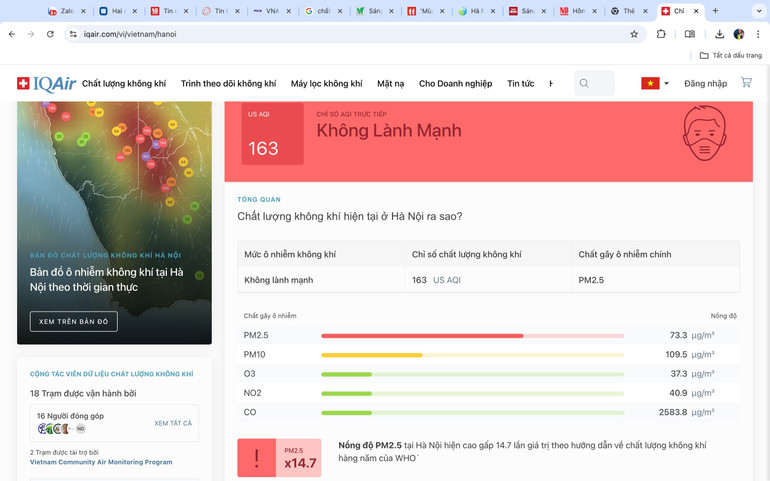
Task: Click the 'Đăng nhập' login link
Action: coord(705,84)
